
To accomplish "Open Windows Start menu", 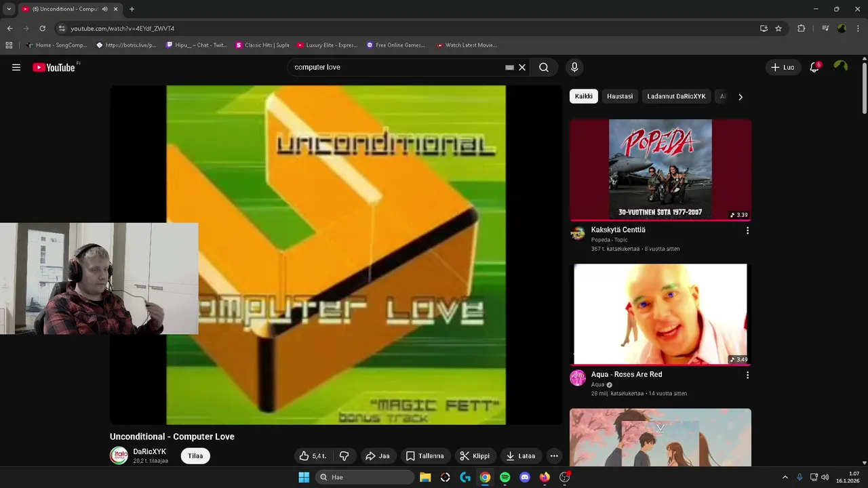I will (303, 477).
